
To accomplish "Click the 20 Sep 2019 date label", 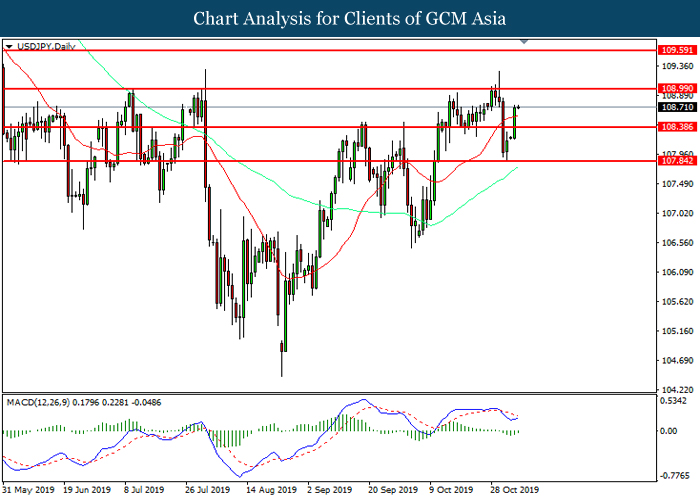I will (393, 490).
